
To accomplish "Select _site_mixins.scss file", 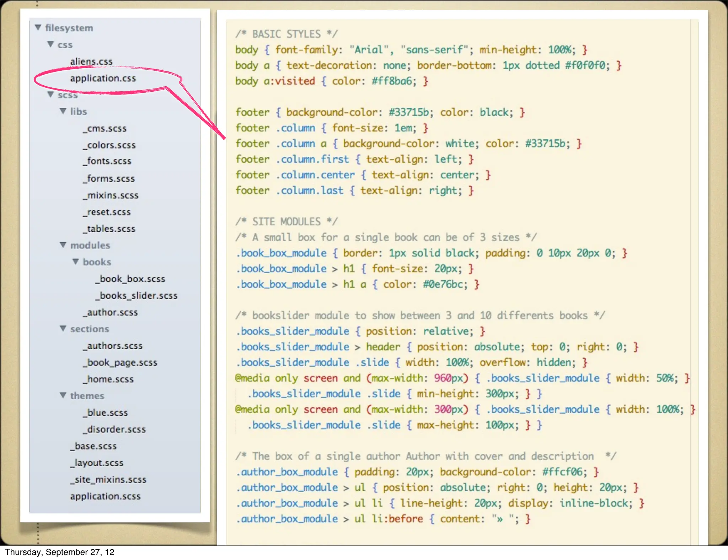I will (108, 479).
